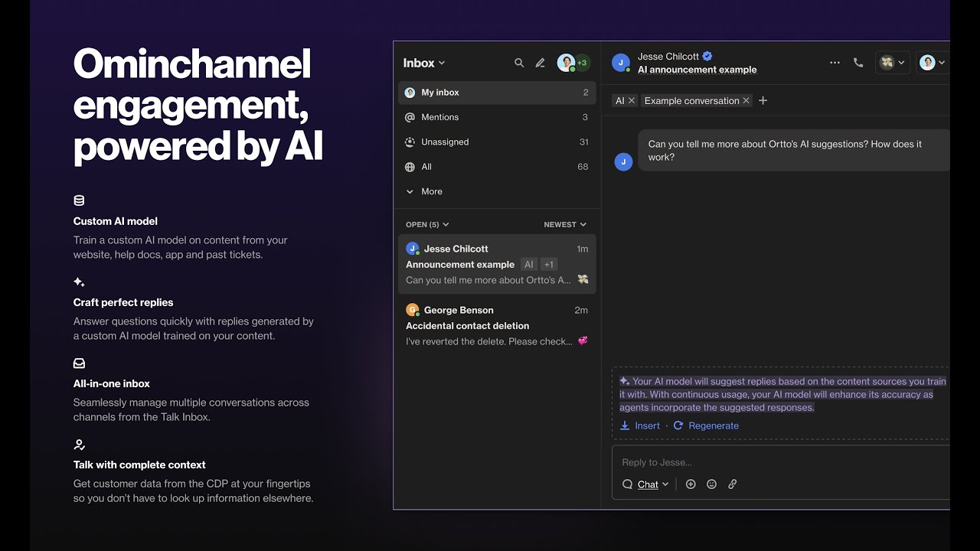This screenshot has height=551, width=980.
Task: Click the verified badge next to Jesse Chilcott
Action: click(x=707, y=56)
